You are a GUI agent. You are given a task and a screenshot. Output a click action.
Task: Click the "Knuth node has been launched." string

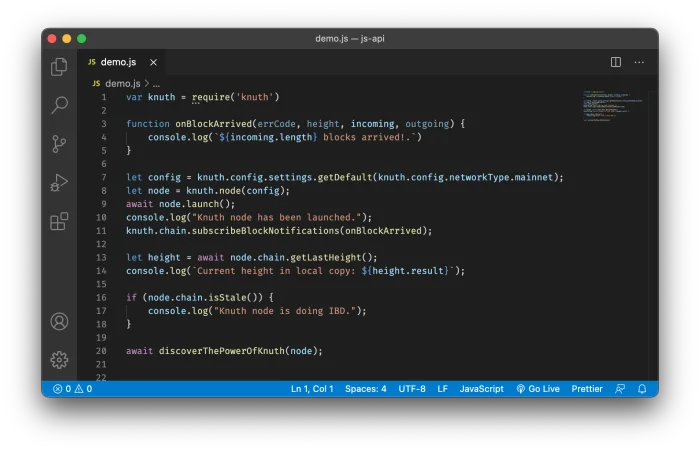276,218
